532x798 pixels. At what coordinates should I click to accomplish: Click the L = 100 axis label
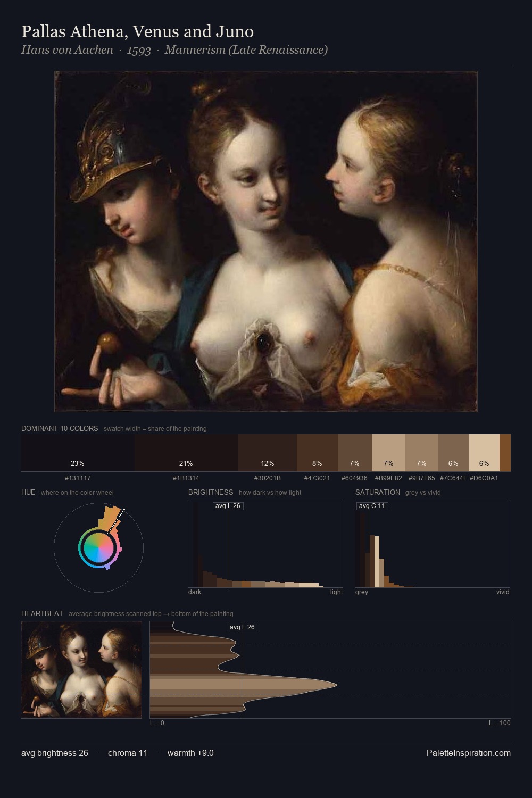[x=500, y=723]
